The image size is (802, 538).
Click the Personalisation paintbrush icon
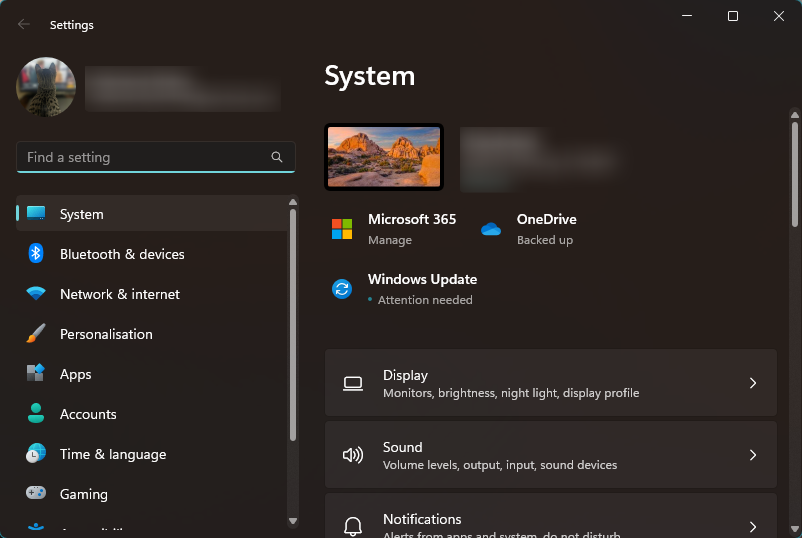click(36, 334)
